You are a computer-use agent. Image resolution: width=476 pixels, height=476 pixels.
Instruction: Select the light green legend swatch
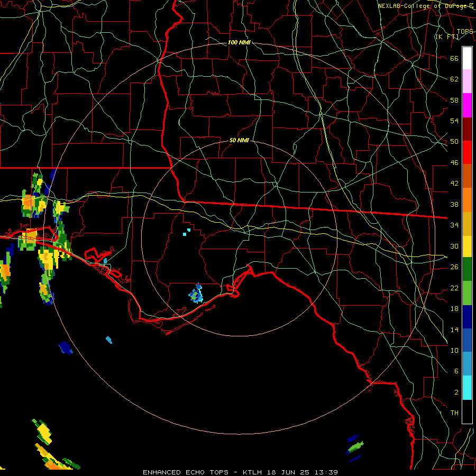pyautogui.click(x=467, y=293)
